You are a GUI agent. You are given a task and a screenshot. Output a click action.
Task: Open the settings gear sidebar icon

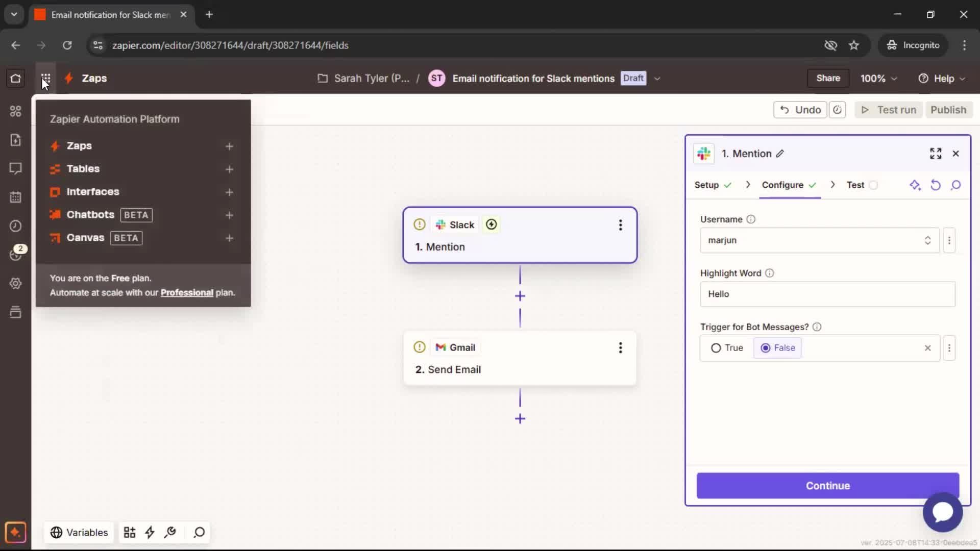[15, 284]
